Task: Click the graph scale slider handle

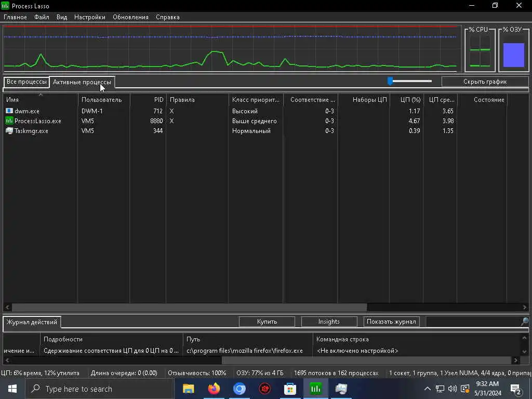Action: [390, 81]
